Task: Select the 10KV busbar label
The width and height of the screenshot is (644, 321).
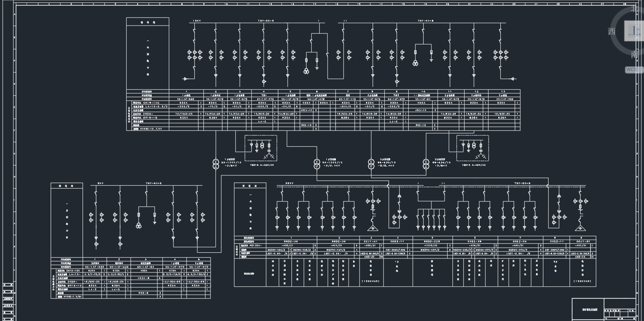Action: (x=196, y=20)
